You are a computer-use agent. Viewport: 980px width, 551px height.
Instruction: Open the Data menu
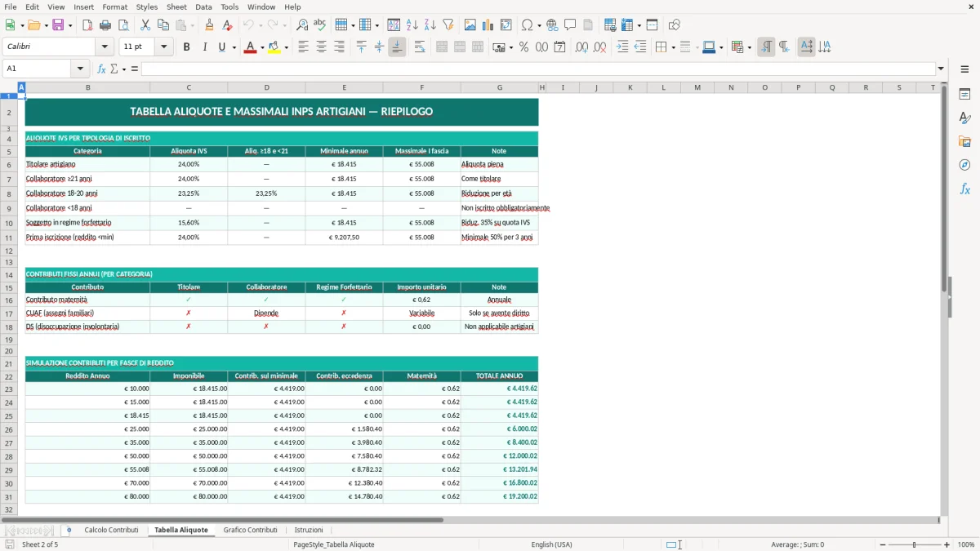pos(203,7)
